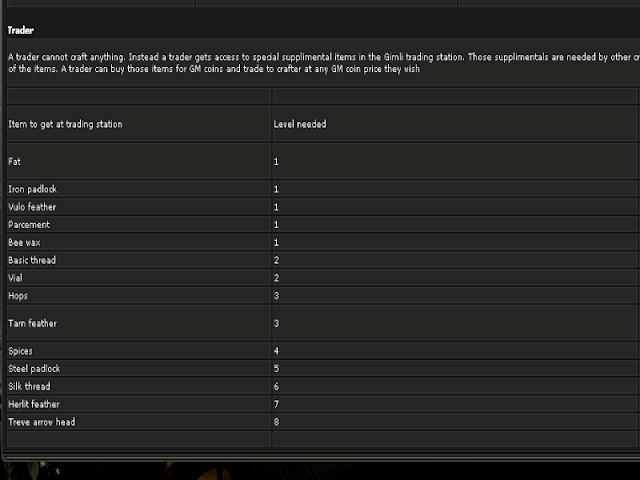Select the Parcement item

(x=29, y=225)
